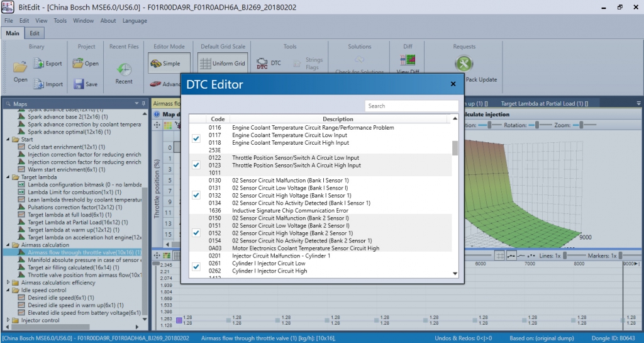644x343 pixels.
Task: Click the Code column header
Action: [x=218, y=119]
